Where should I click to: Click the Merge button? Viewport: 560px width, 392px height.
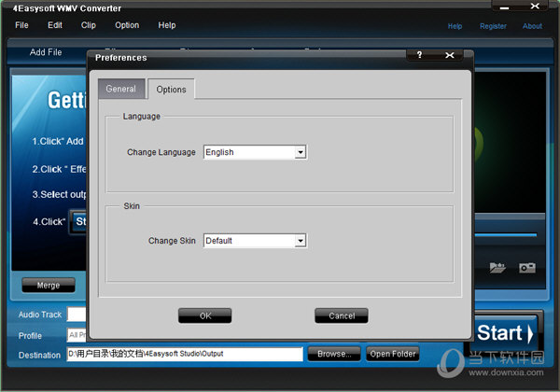pyautogui.click(x=49, y=286)
